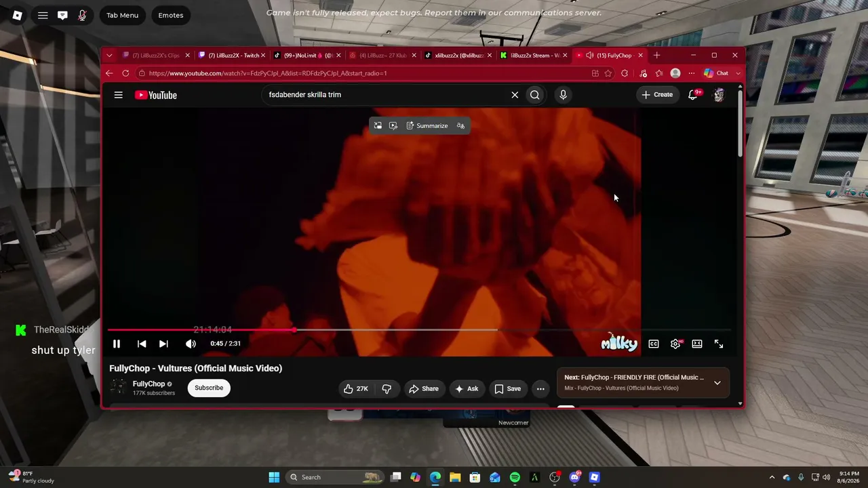The width and height of the screenshot is (868, 488).
Task: Submit search with magnifier button
Action: pos(535,95)
